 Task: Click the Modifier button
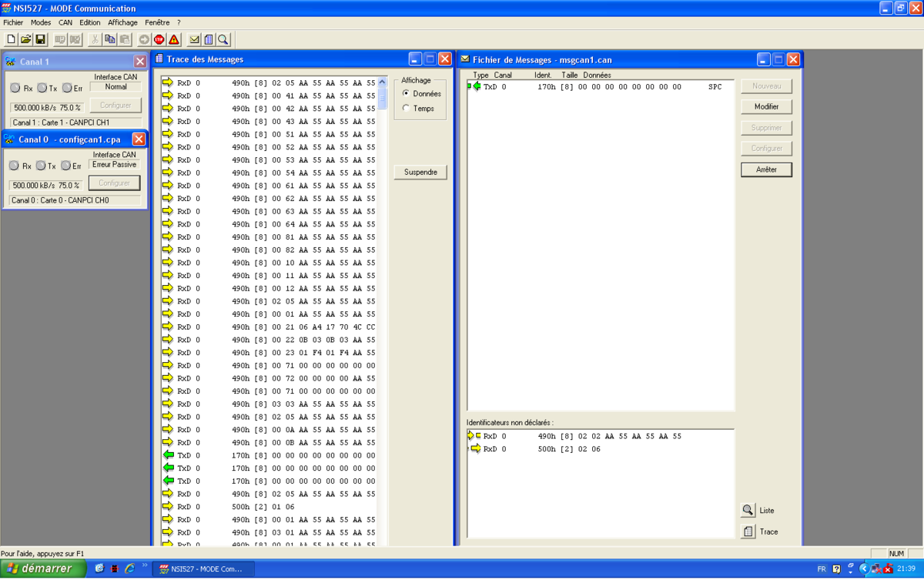[766, 107]
